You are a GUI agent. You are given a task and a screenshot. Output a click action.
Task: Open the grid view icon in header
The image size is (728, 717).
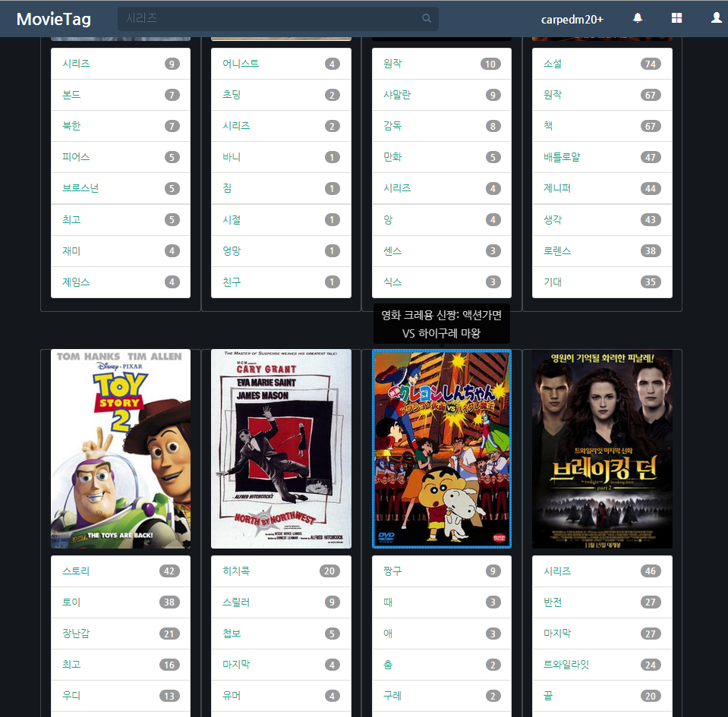coord(676,18)
